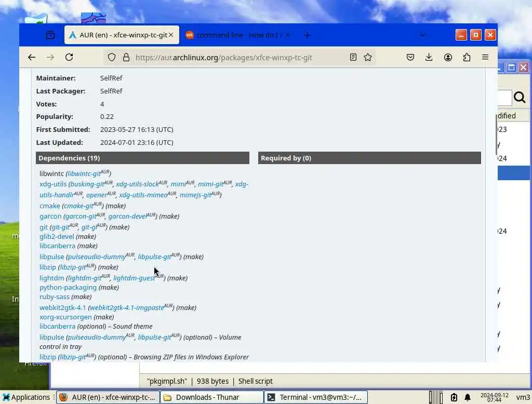This screenshot has height=404, width=532.
Task: Open the Firefox hamburger menu
Action: 485,57
